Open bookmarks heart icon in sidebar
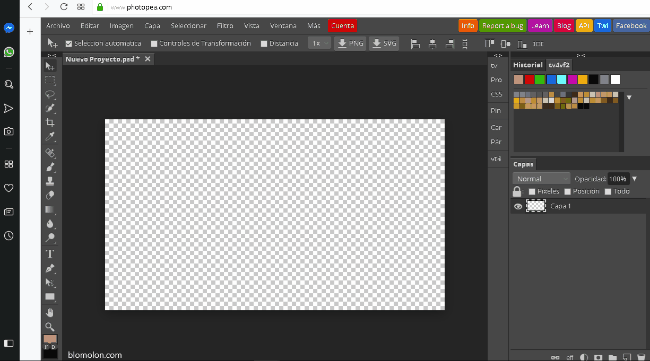This screenshot has width=650, height=361. coord(9,188)
